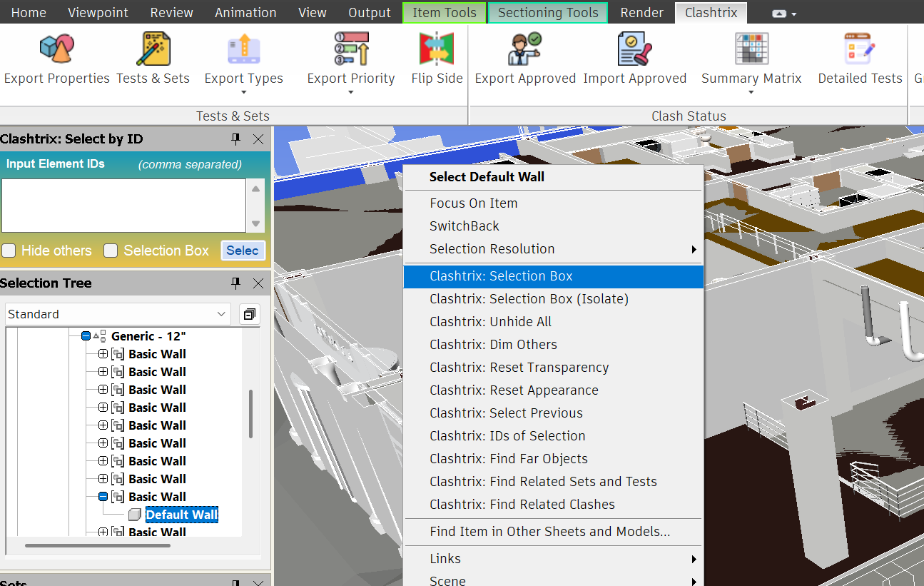Screen dimensions: 924x586
Task: Choose Clashtrix: IDs of Selection
Action: tap(554, 436)
